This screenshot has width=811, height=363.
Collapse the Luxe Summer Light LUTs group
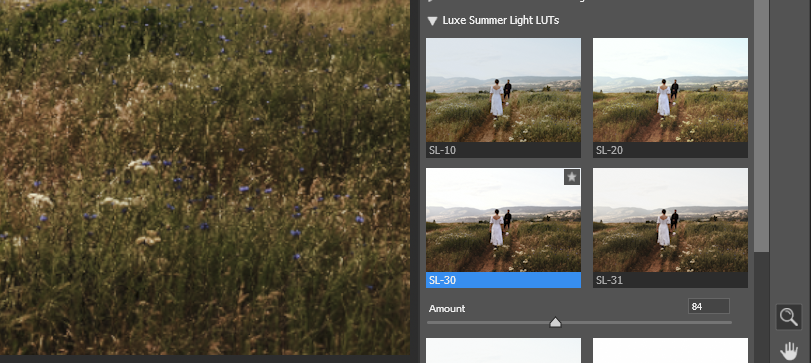tap(432, 21)
